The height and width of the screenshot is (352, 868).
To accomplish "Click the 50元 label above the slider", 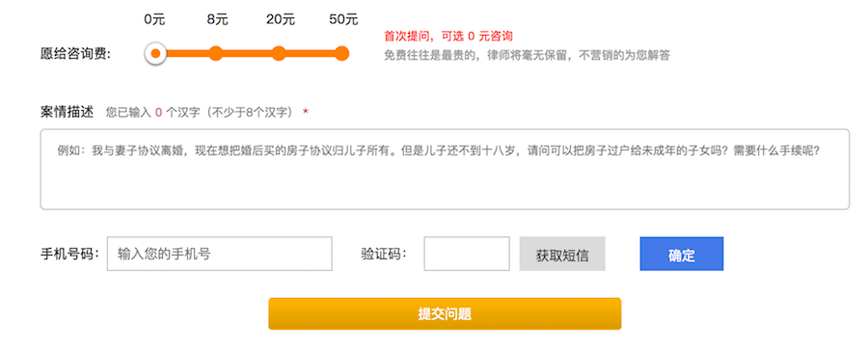I will tap(343, 19).
